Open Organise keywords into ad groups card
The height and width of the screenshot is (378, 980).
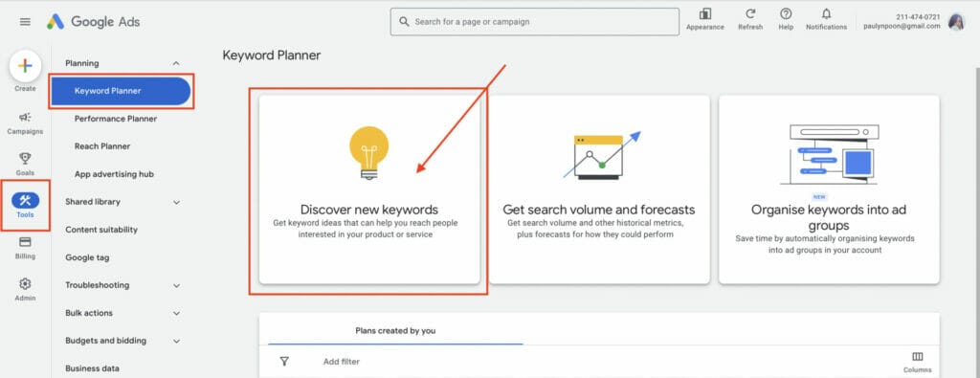point(829,189)
